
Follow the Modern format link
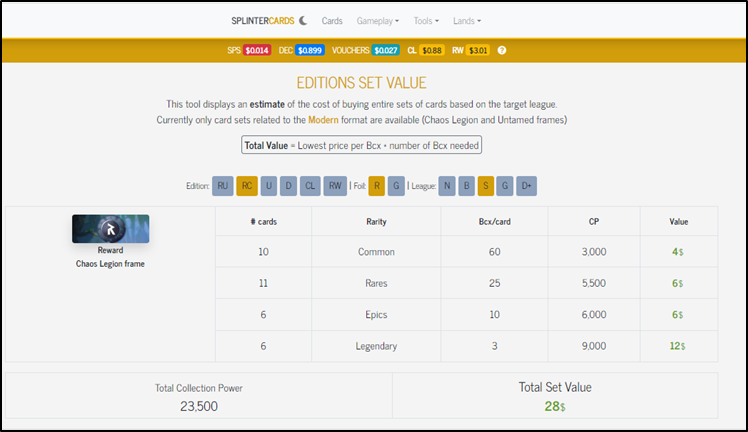[x=323, y=120]
